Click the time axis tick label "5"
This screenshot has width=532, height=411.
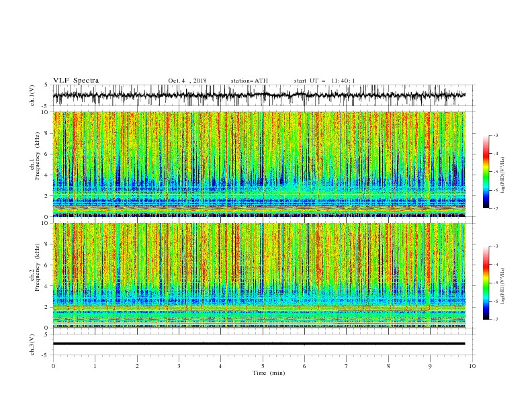click(x=263, y=366)
